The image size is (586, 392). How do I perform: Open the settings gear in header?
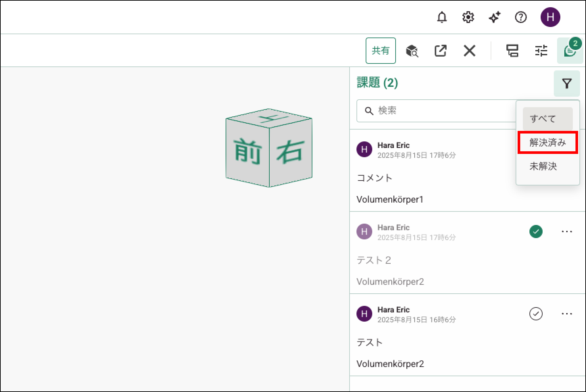pos(468,17)
